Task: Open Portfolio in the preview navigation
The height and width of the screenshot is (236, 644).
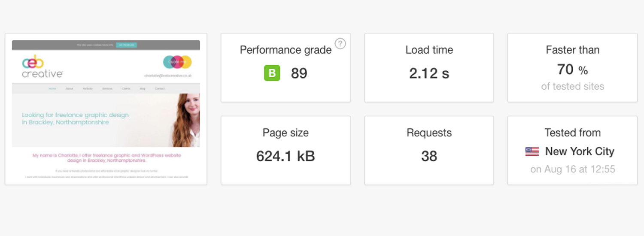Action: coord(88,89)
